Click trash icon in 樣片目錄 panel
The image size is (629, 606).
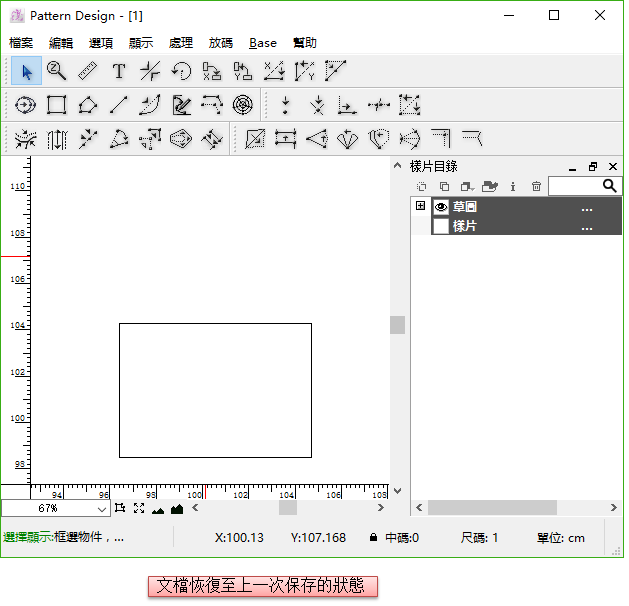[536, 186]
